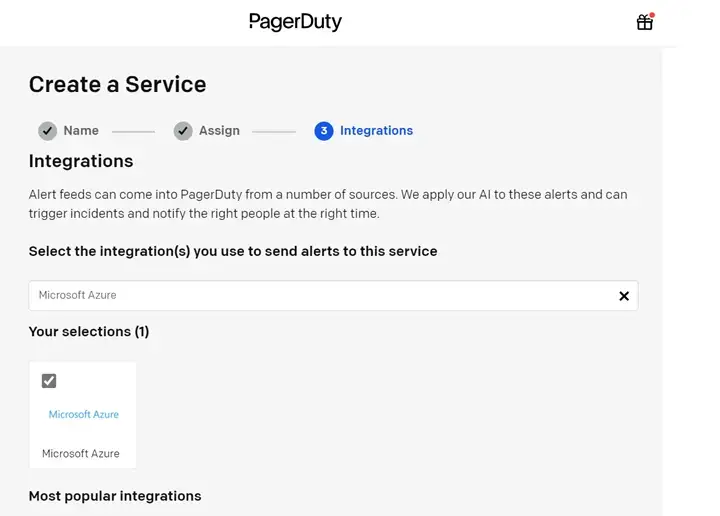Select the Integrations step label

pyautogui.click(x=376, y=131)
